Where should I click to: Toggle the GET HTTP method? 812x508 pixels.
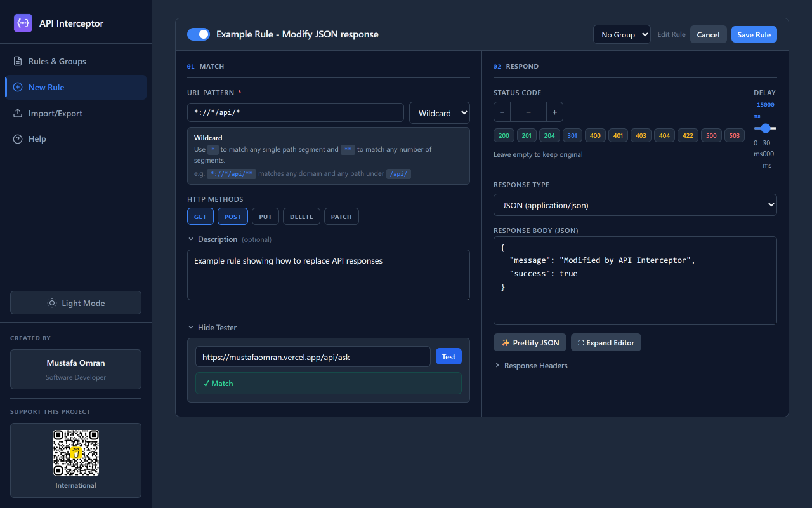tap(200, 217)
